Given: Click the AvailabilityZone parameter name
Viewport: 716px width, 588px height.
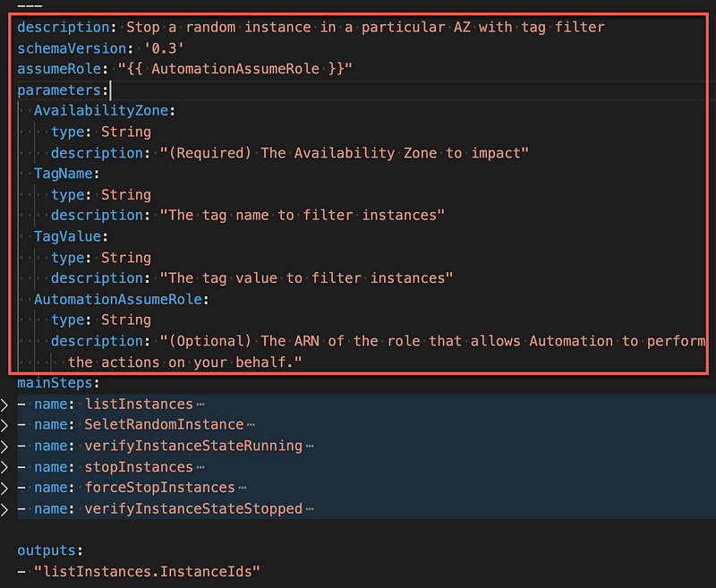Looking at the screenshot, I should [x=101, y=111].
